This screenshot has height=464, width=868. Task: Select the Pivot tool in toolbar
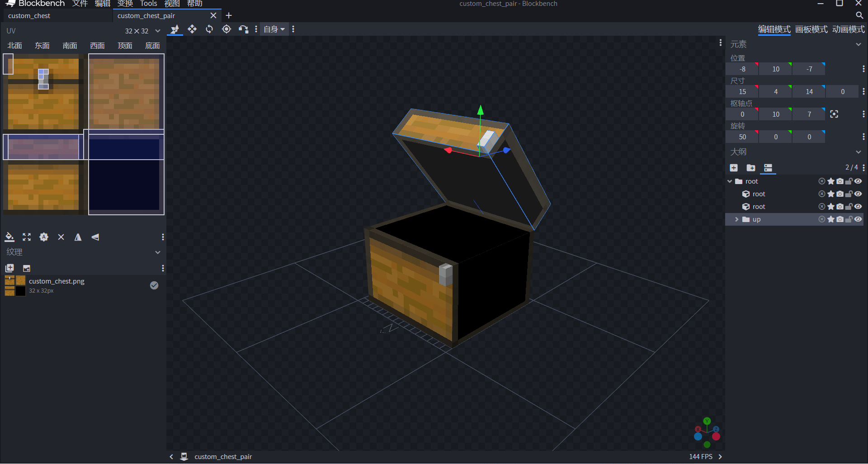click(226, 29)
